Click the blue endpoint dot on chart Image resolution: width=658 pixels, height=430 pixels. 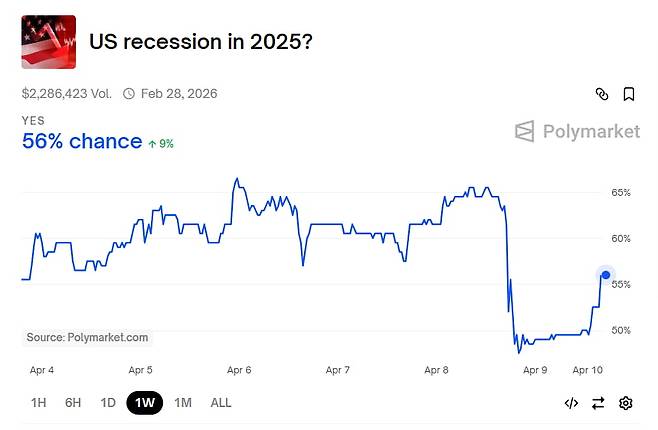(x=606, y=275)
